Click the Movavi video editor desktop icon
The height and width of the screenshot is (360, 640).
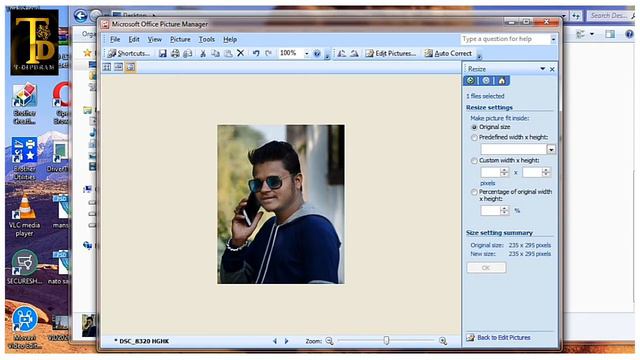24,328
